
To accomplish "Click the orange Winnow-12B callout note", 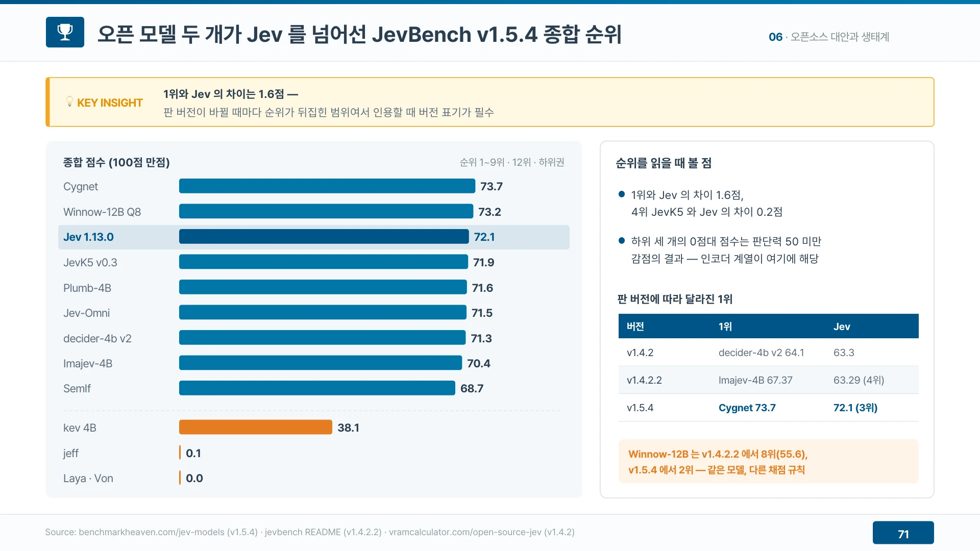I will (x=768, y=461).
